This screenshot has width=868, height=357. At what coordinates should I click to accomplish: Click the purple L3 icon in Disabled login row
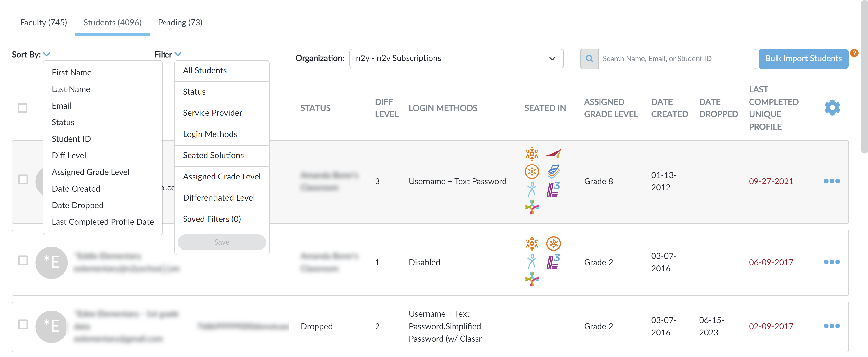553,261
